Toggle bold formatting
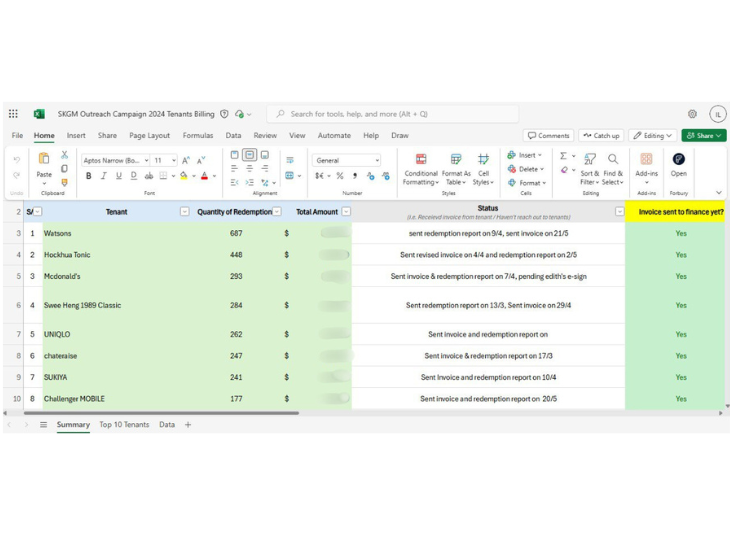The image size is (730, 535). pos(88,176)
